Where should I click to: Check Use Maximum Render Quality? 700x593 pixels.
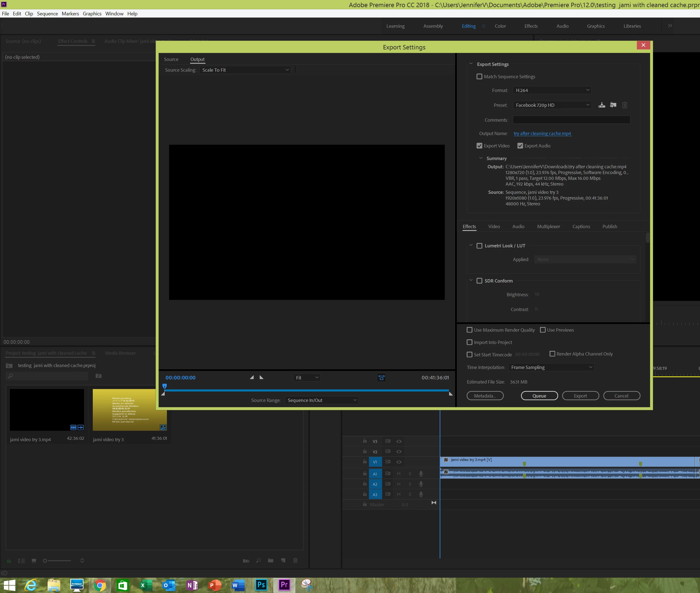click(x=470, y=330)
